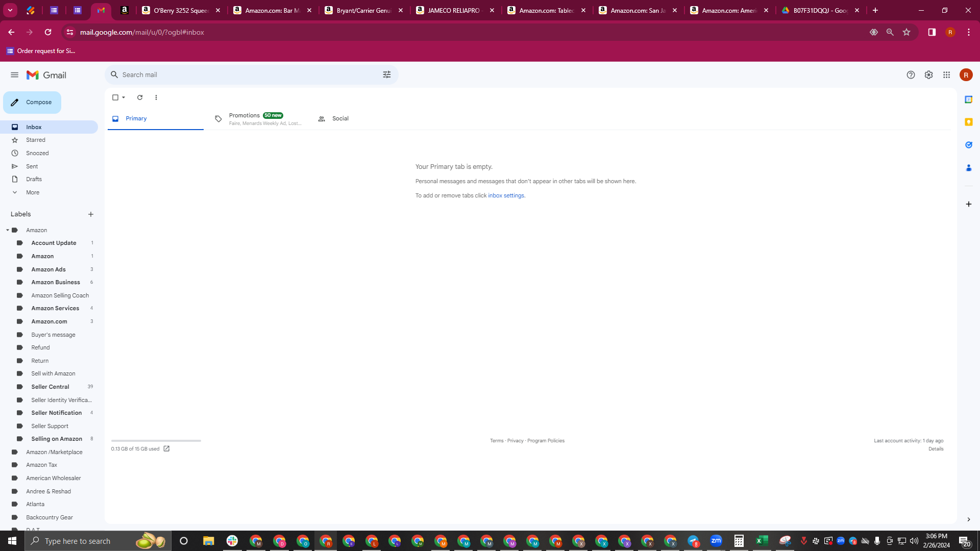
Task: Open the Order request bookmark
Action: click(41, 51)
